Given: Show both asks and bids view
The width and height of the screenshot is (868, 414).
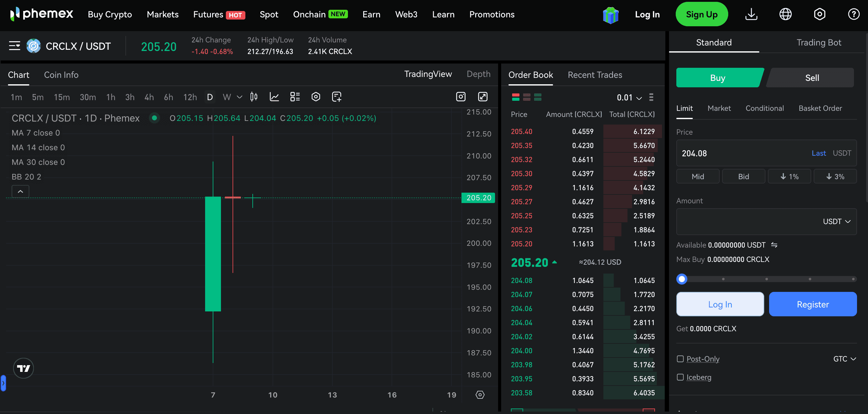Looking at the screenshot, I should point(515,97).
